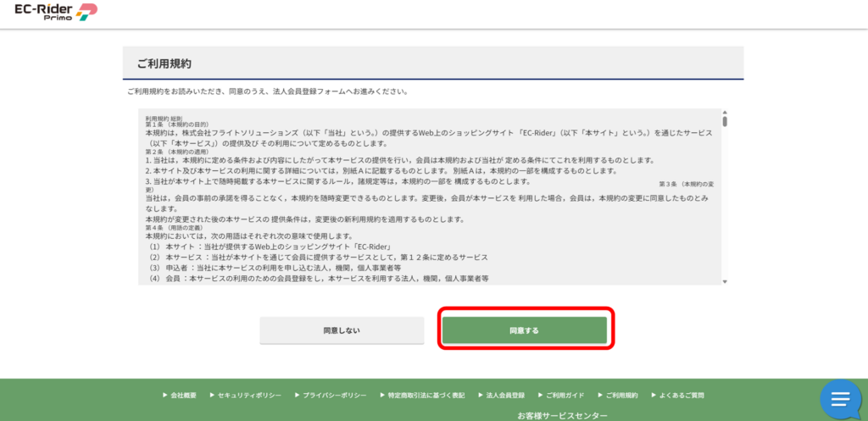Open the 会社概要 footer link
868x421 pixels.
[x=183, y=396]
